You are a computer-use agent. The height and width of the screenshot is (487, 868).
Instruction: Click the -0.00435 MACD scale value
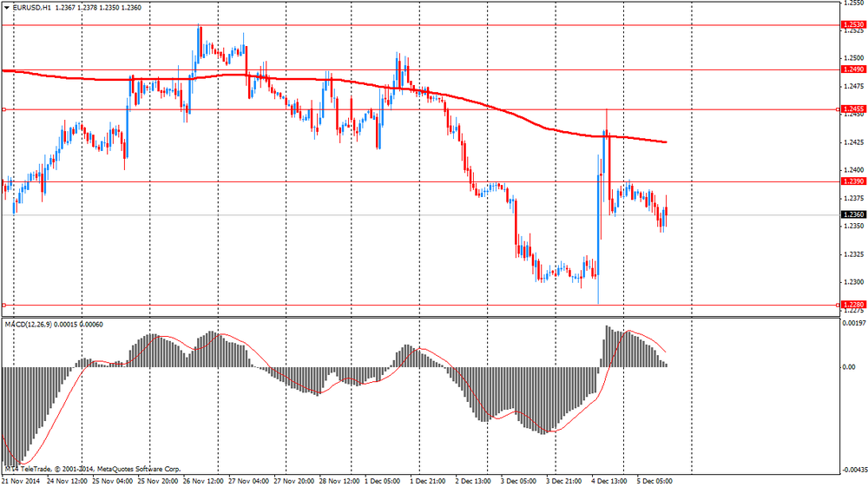click(854, 470)
